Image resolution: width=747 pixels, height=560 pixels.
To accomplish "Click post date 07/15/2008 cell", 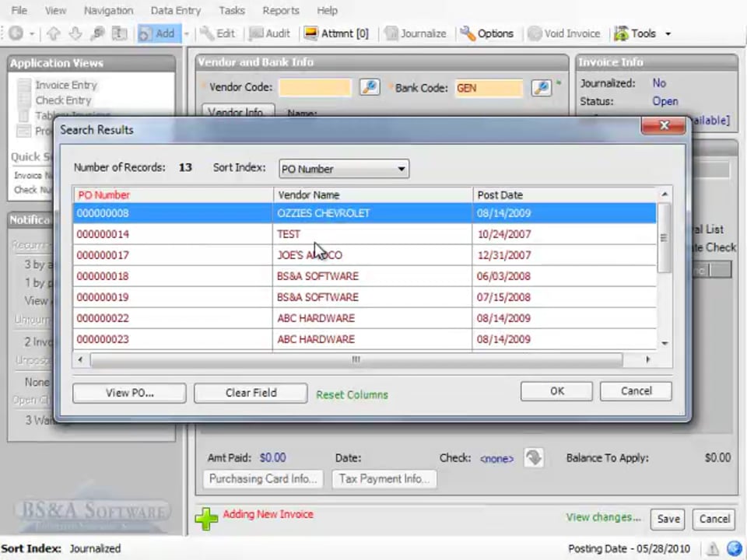I will tap(565, 297).
